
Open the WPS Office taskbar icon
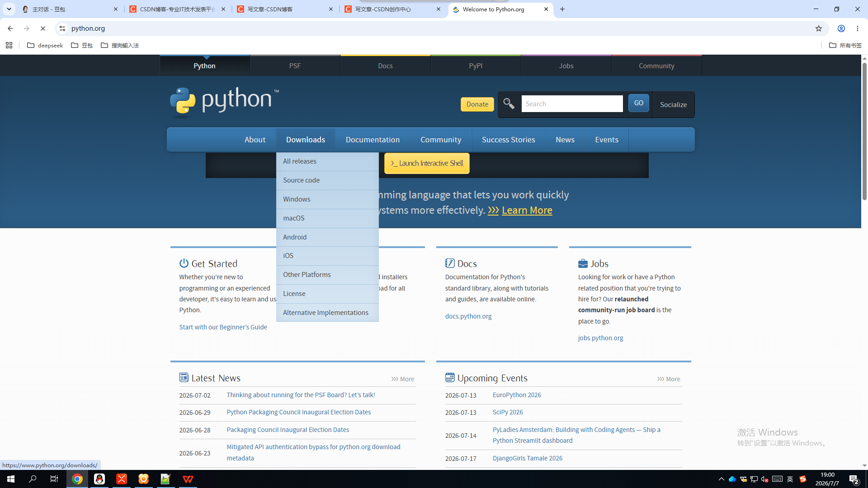(x=188, y=479)
